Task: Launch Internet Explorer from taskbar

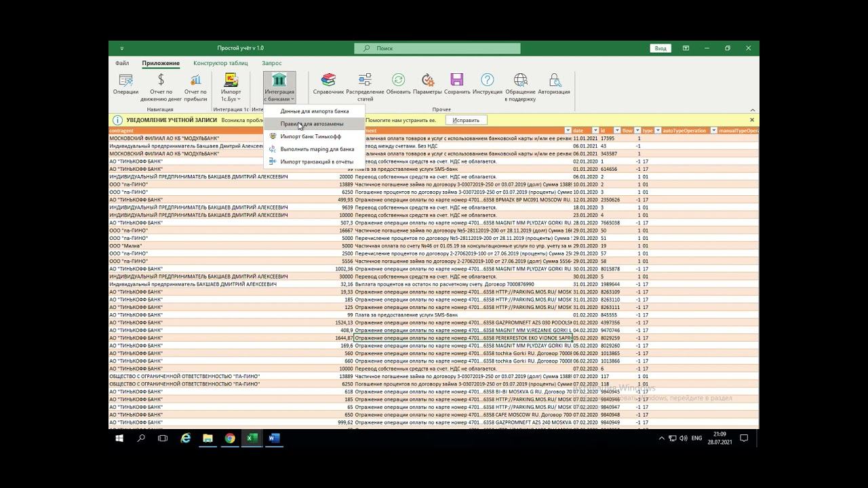Action: coord(186,439)
